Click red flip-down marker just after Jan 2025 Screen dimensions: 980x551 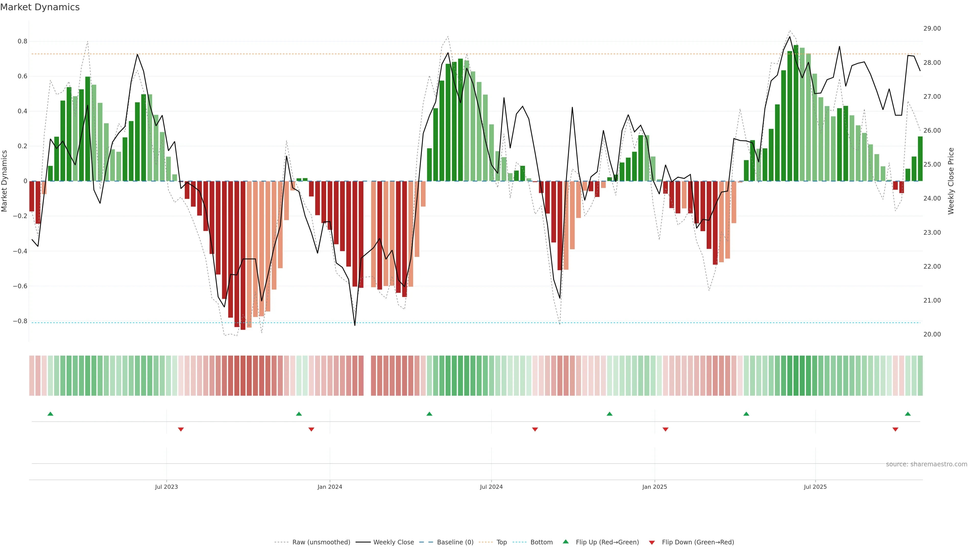click(665, 429)
